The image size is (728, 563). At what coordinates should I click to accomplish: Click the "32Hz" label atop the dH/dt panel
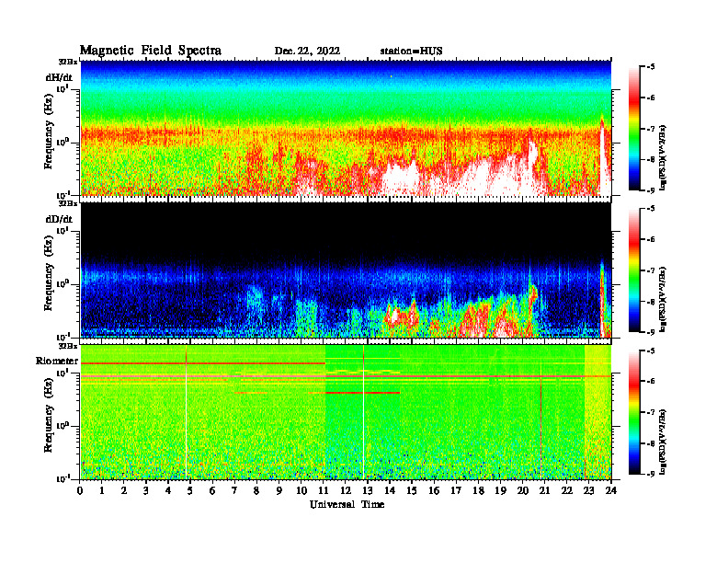tap(68, 62)
